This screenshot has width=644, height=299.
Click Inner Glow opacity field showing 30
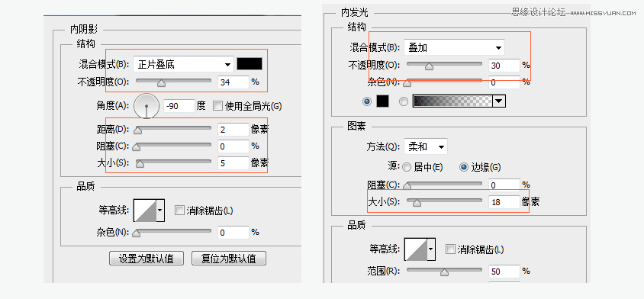point(504,66)
